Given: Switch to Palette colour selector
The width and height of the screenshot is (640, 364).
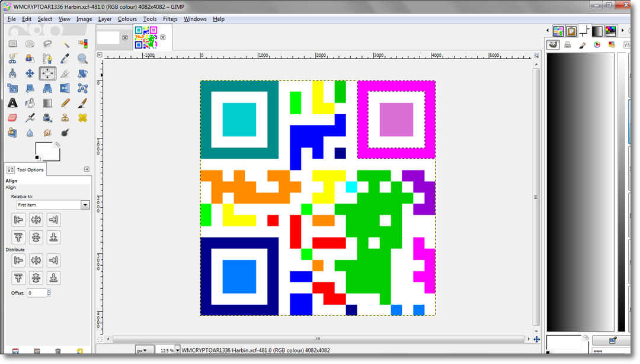Looking at the screenshot, I should coord(612,45).
